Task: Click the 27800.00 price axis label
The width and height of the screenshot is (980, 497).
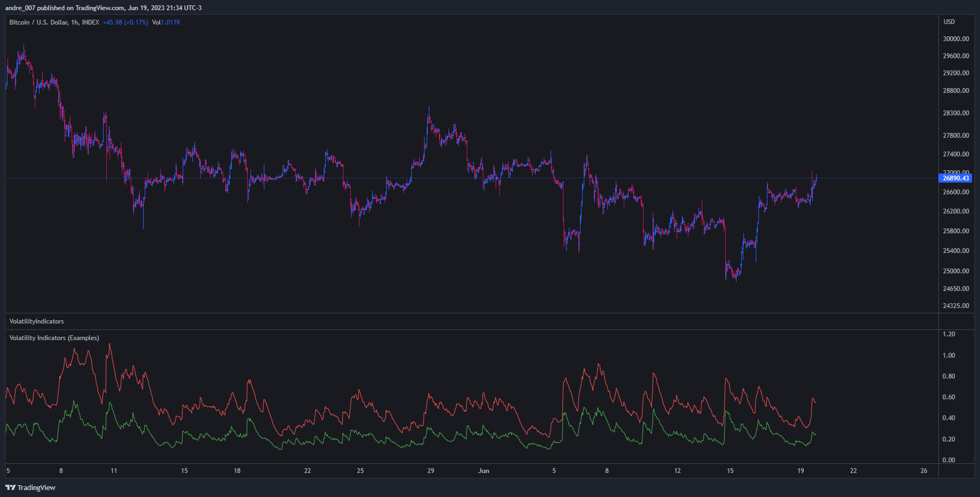Action: 956,136
